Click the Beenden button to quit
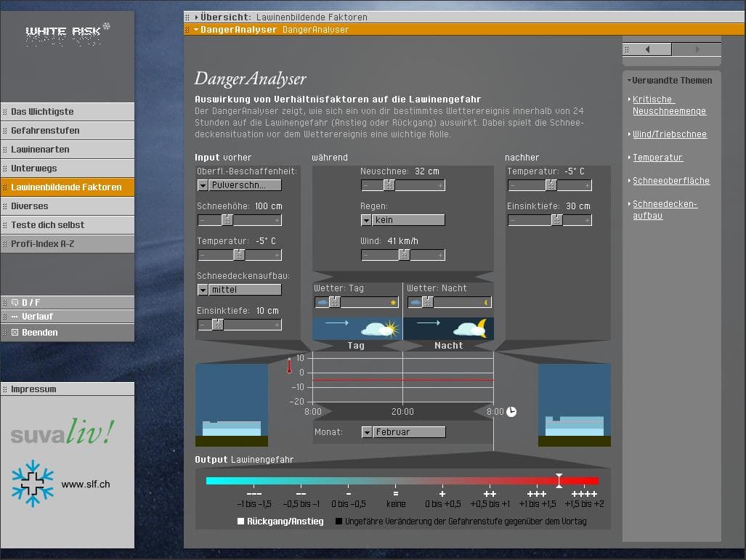 pyautogui.click(x=67, y=333)
